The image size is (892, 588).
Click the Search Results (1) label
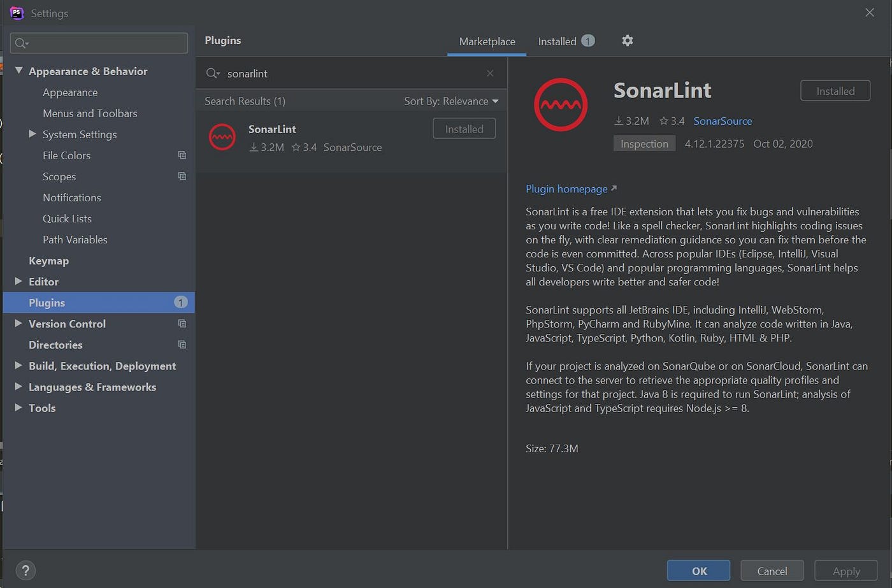tap(245, 101)
